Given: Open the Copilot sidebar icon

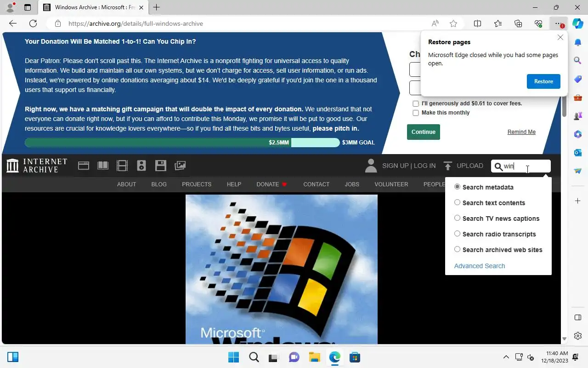Looking at the screenshot, I should [x=578, y=23].
